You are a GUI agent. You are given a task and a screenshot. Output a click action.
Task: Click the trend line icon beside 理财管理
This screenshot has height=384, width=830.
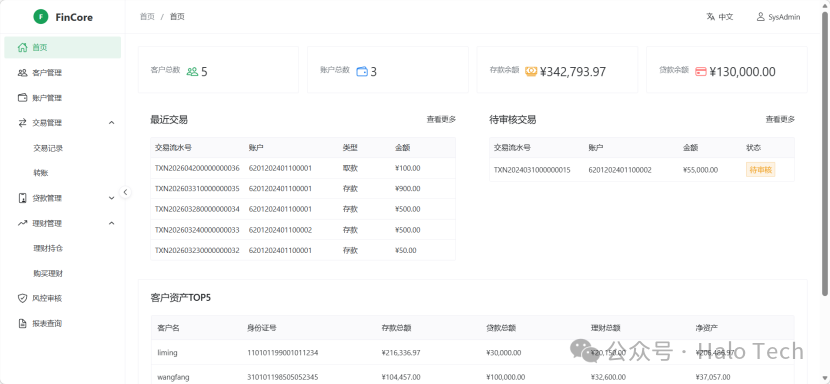[x=22, y=223]
